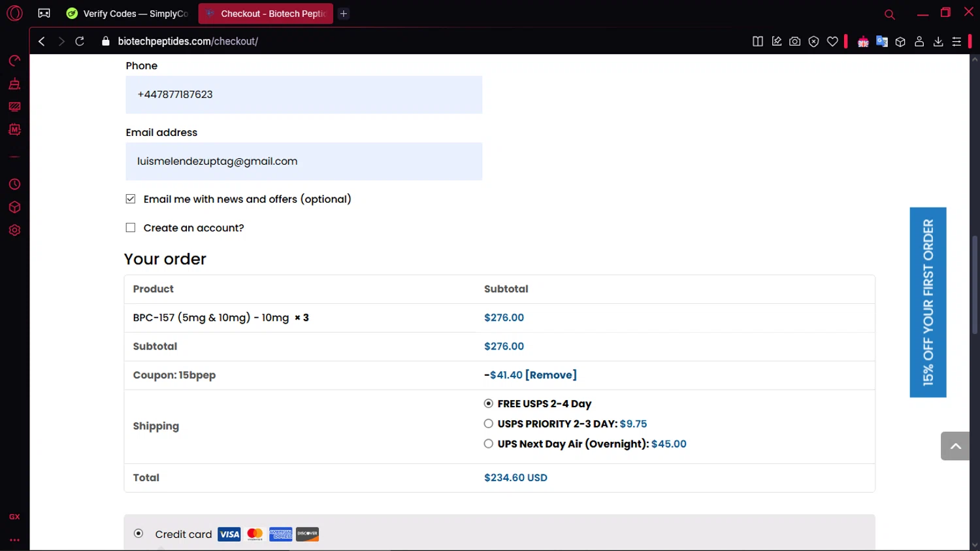This screenshot has width=980, height=551.
Task: Focus the Phone number field
Action: 304,95
